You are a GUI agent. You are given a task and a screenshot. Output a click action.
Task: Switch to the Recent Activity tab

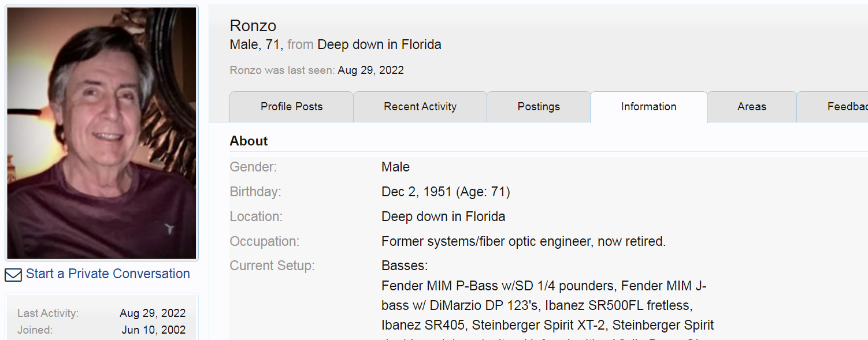420,107
